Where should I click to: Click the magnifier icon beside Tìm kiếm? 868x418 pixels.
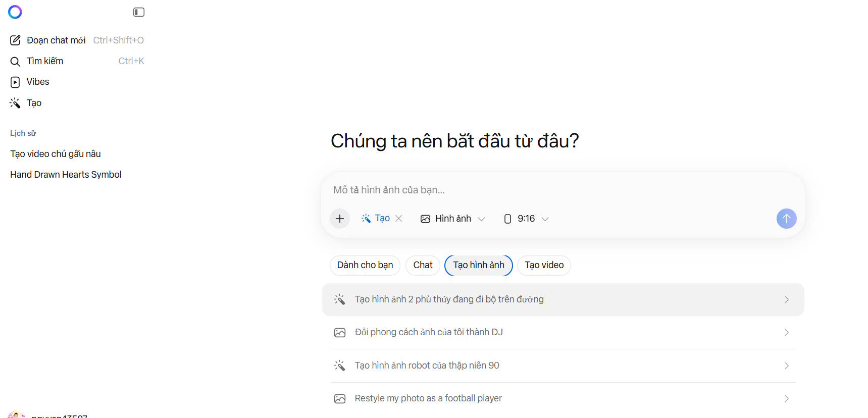[x=16, y=62]
